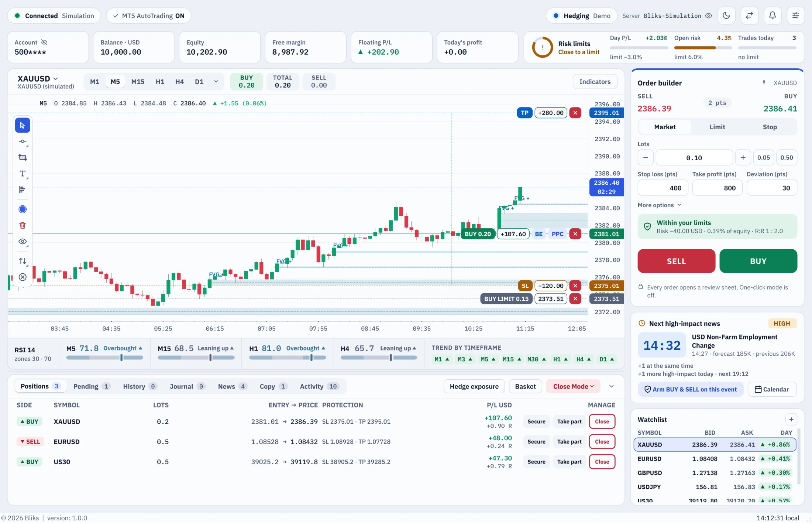Toggle chart objects visibility eye icon
Screen dimensions: 812x523
pyautogui.click(x=23, y=242)
